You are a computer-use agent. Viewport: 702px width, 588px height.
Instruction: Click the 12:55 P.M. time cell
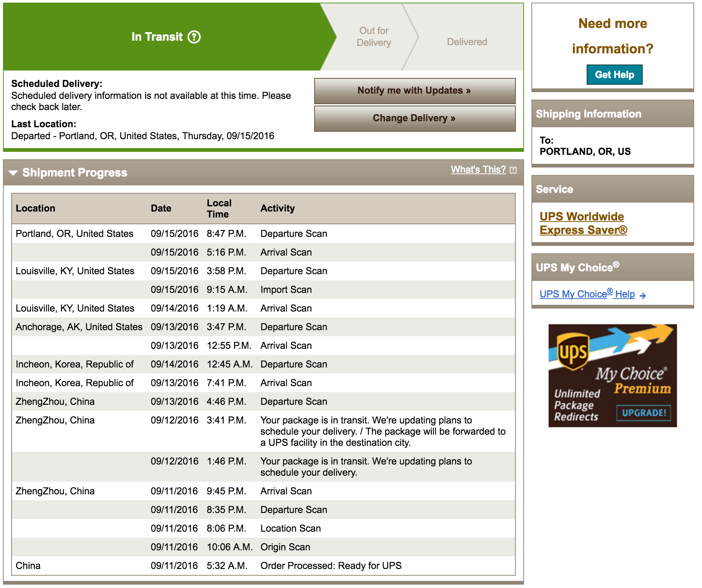pos(229,345)
